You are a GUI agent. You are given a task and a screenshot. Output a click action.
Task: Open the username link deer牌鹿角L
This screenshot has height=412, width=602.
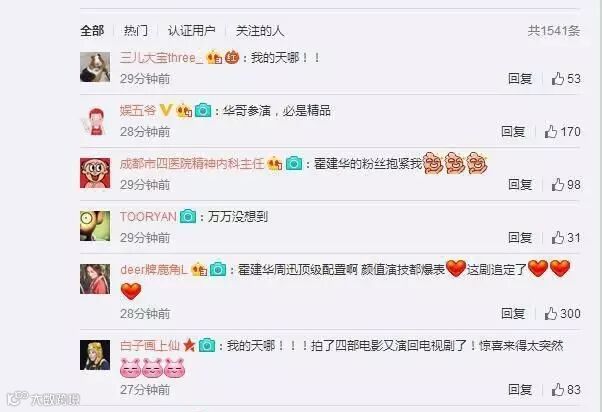click(x=154, y=270)
